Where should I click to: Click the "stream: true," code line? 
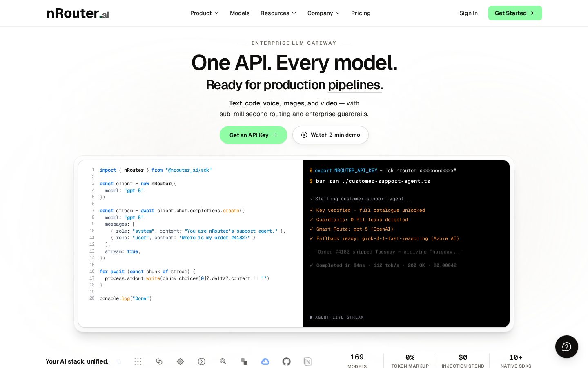click(x=122, y=251)
